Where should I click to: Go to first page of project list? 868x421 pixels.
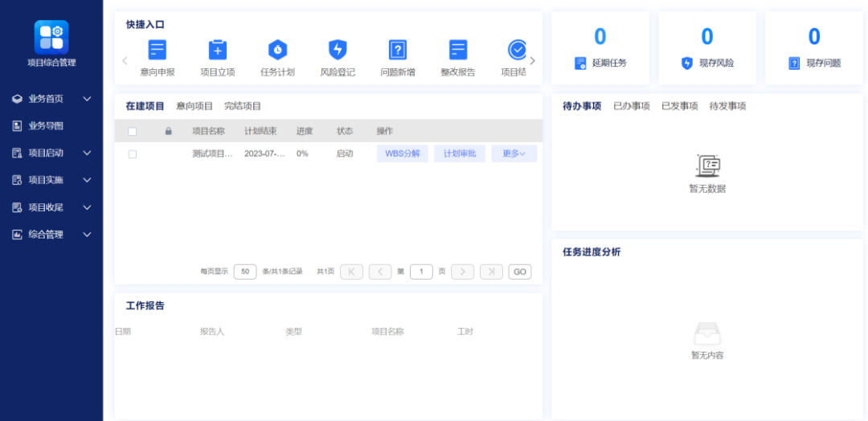click(351, 272)
